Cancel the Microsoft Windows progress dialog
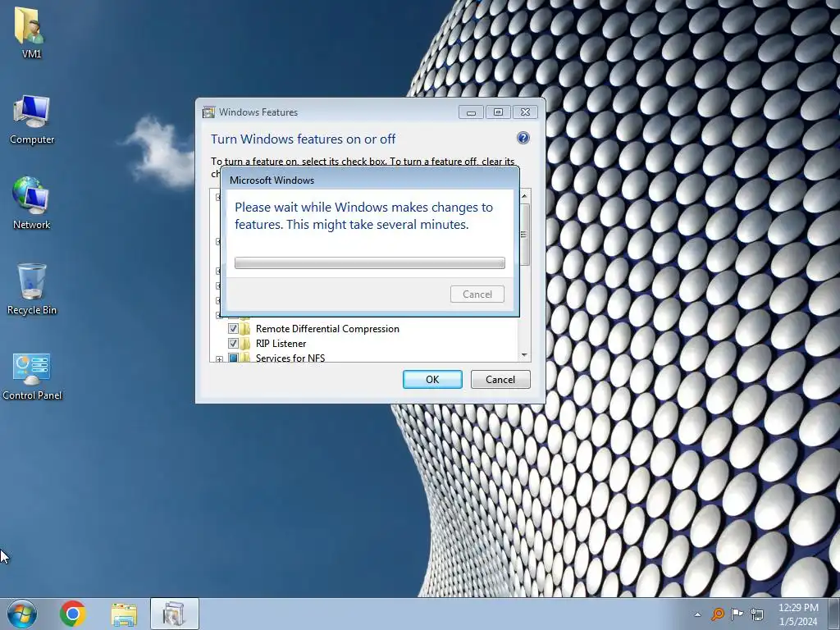 coord(477,294)
